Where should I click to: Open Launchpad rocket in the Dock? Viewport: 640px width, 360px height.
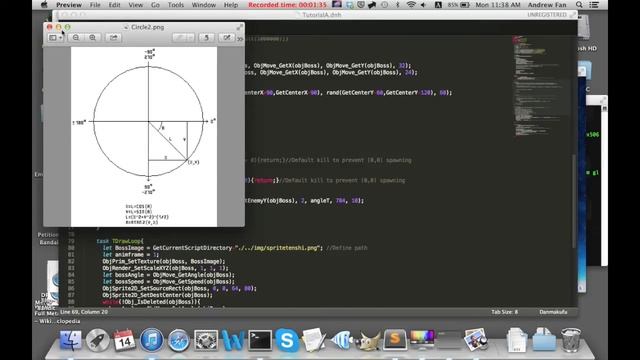coord(97,340)
